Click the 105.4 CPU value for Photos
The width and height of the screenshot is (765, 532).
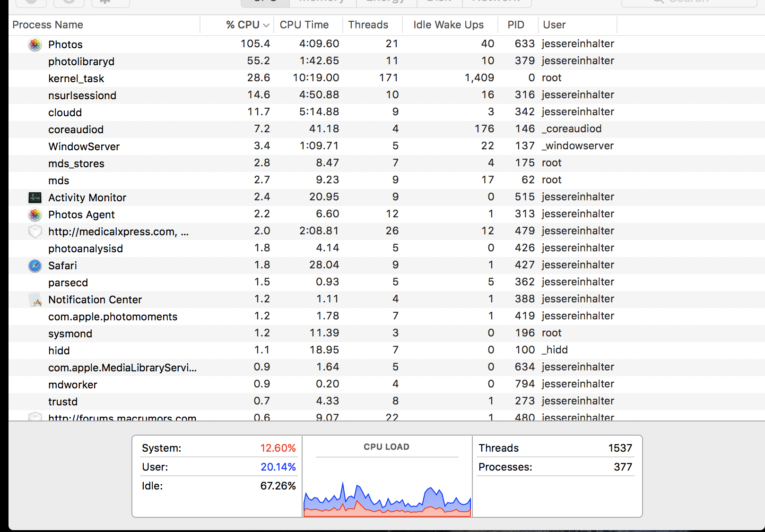pos(255,44)
